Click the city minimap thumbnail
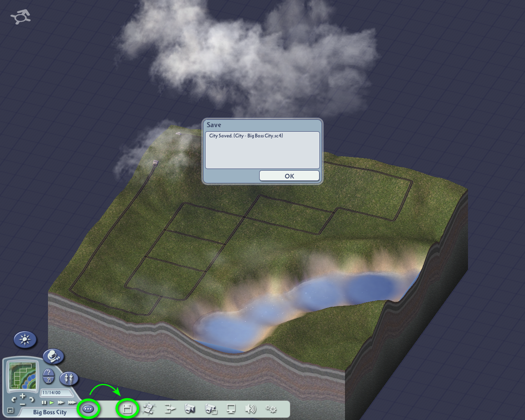The image size is (525, 420). [x=23, y=375]
